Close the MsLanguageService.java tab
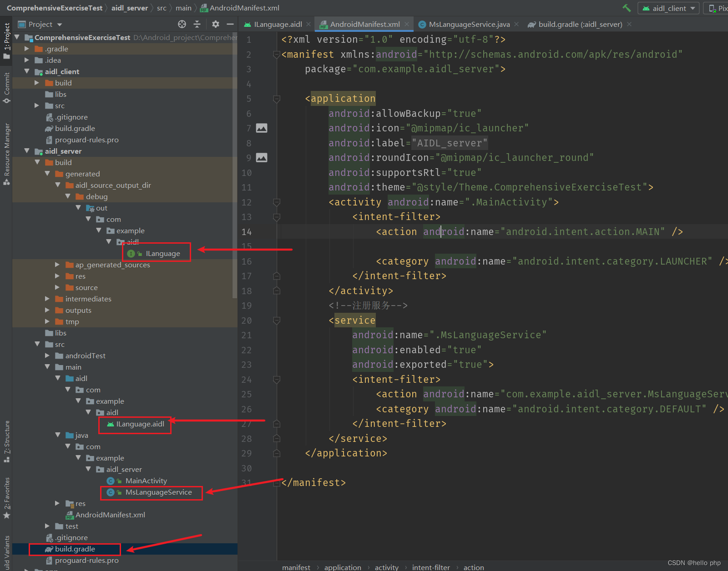The width and height of the screenshot is (728, 571). click(516, 24)
